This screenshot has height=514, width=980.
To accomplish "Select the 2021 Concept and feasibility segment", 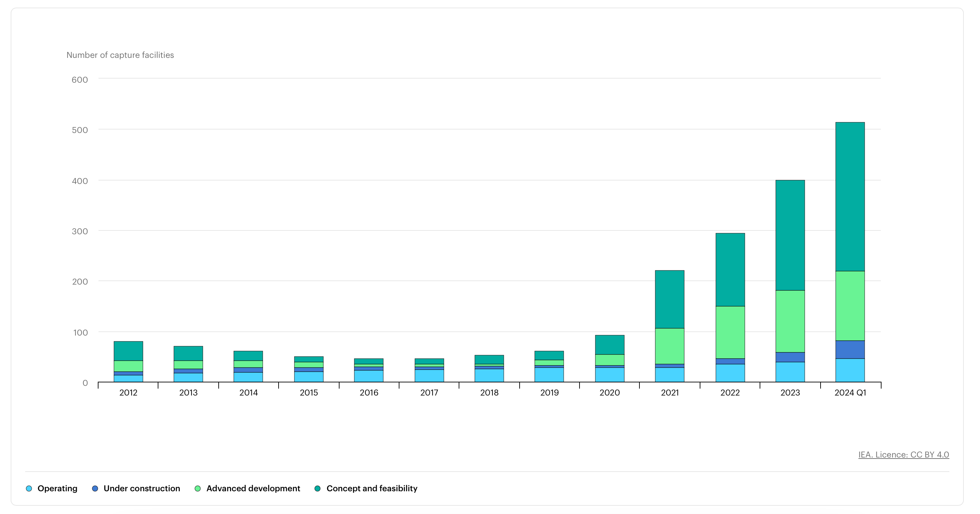I will click(669, 299).
